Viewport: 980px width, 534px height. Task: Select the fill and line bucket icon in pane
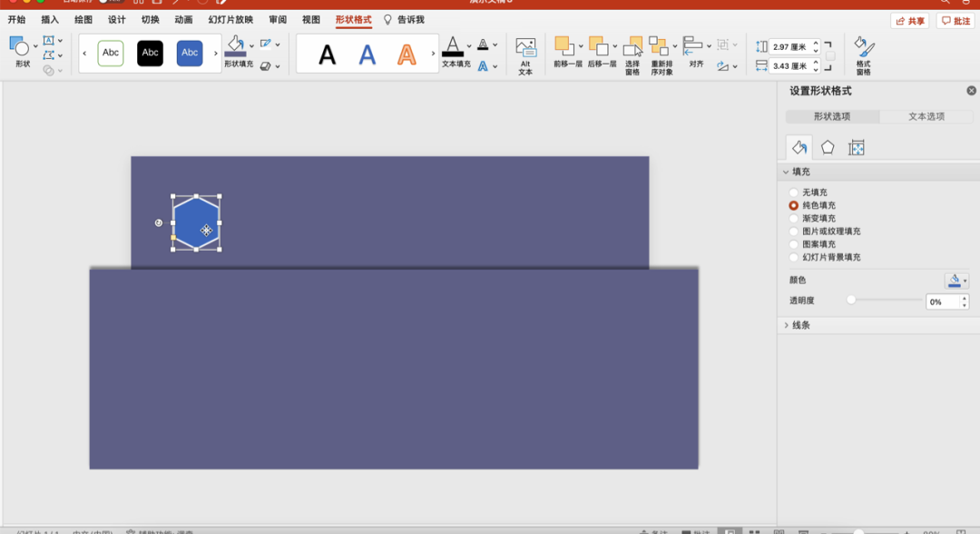(x=799, y=147)
